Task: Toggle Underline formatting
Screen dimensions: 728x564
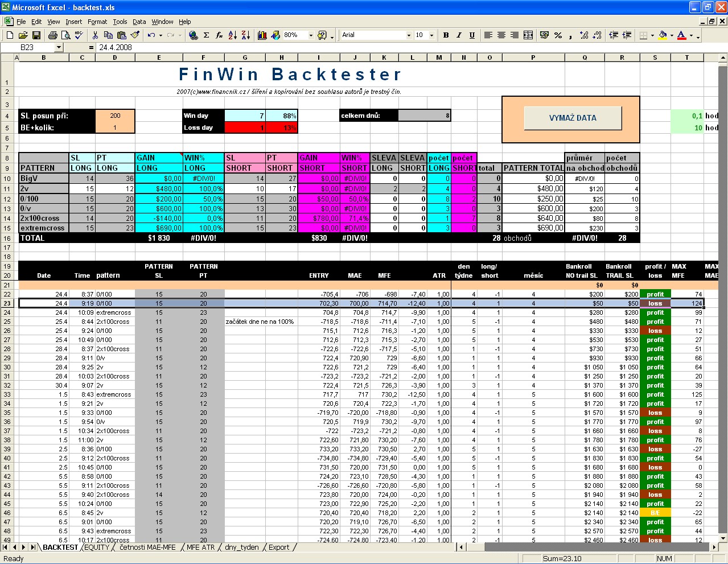Action: coord(472,35)
